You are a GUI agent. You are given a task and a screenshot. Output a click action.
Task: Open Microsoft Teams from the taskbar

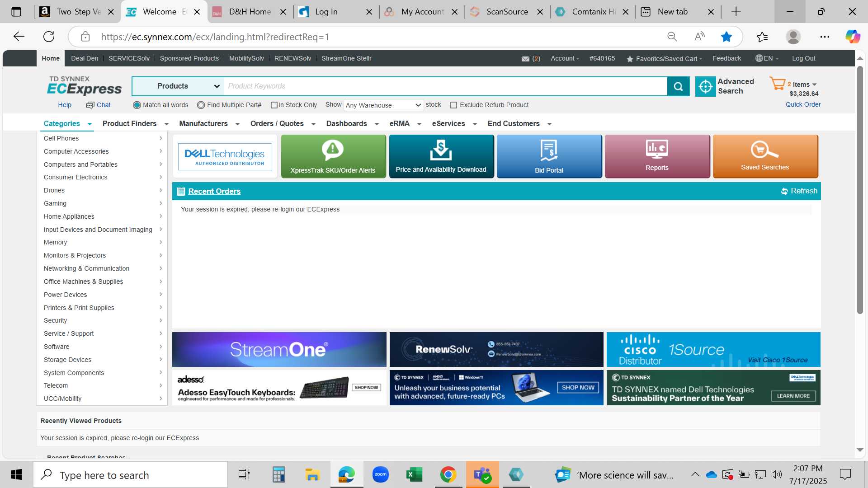482,474
